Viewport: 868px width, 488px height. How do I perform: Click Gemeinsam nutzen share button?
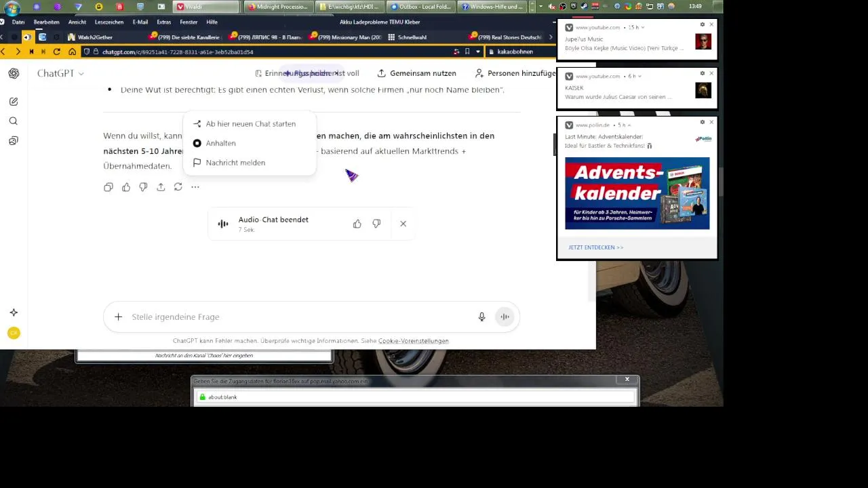tap(416, 73)
